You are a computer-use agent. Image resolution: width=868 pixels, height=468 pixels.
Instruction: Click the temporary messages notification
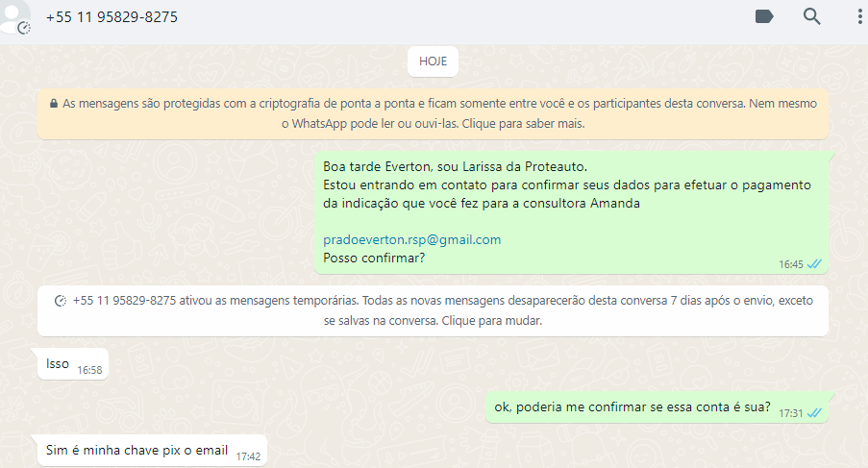tap(433, 310)
